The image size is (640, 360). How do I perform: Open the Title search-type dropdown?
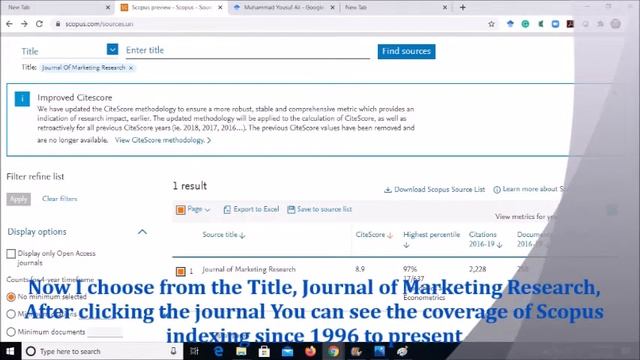click(x=112, y=49)
